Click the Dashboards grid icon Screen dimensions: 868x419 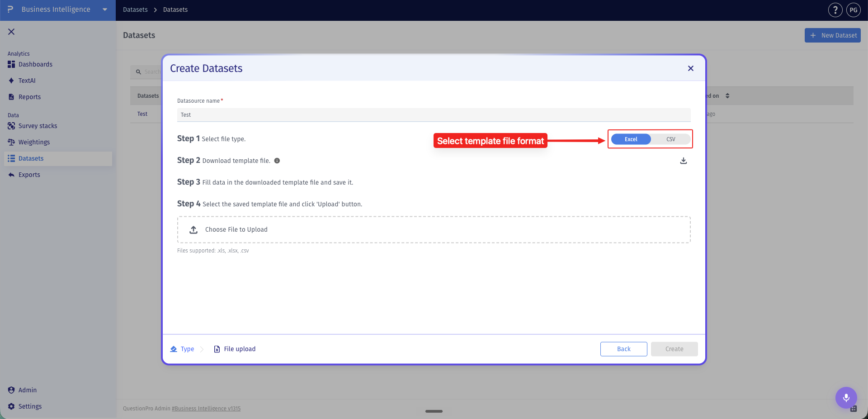point(11,64)
